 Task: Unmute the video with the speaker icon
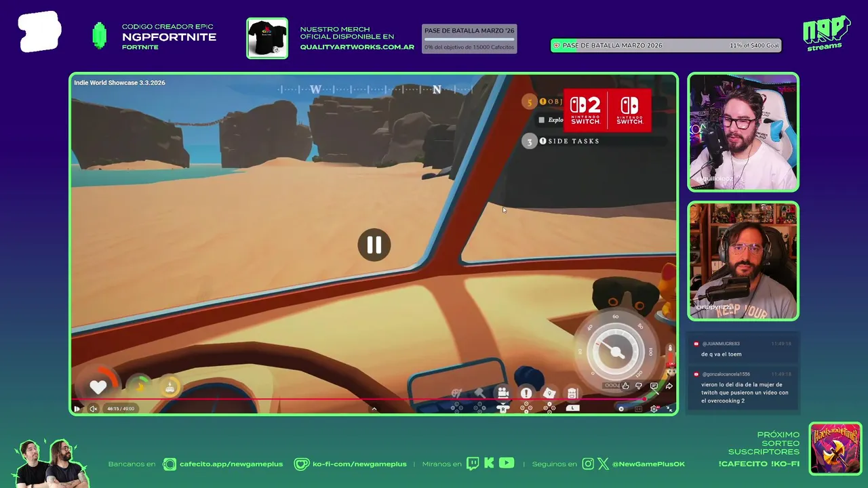(x=93, y=409)
